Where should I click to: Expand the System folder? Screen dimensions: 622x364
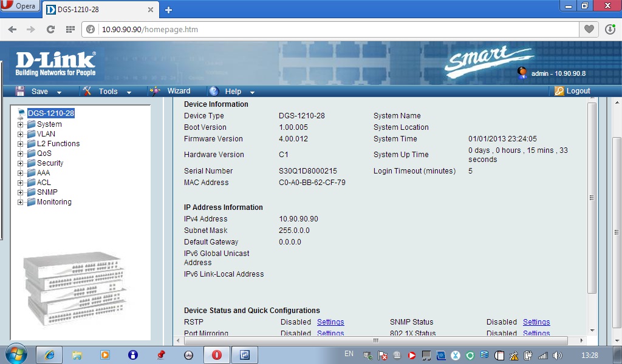[x=20, y=124]
